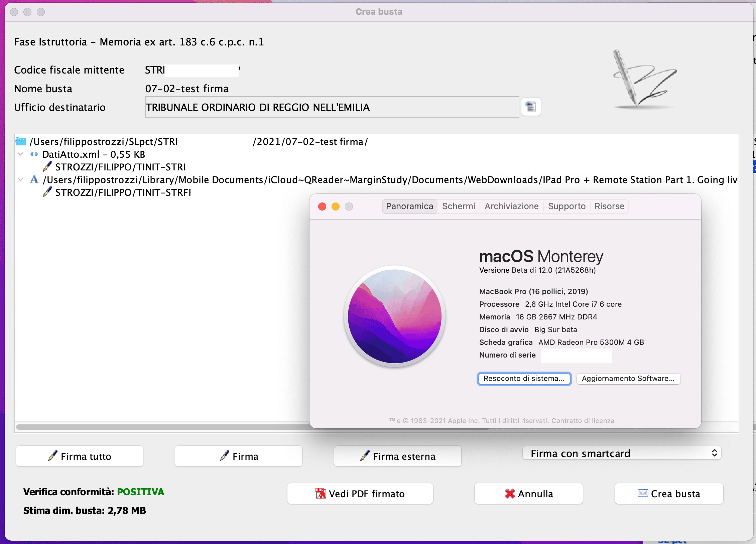The image size is (756, 544).
Task: Click the blue folder icon in file tree
Action: (x=21, y=141)
